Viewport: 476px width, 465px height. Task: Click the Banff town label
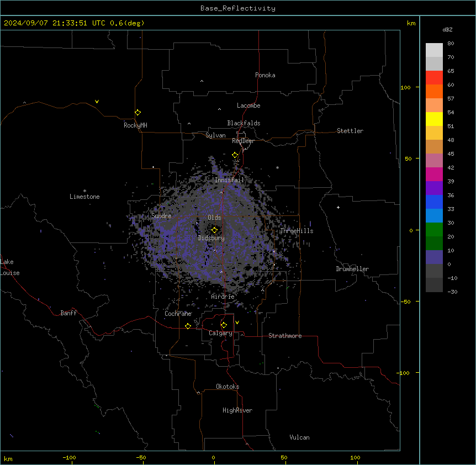point(68,313)
